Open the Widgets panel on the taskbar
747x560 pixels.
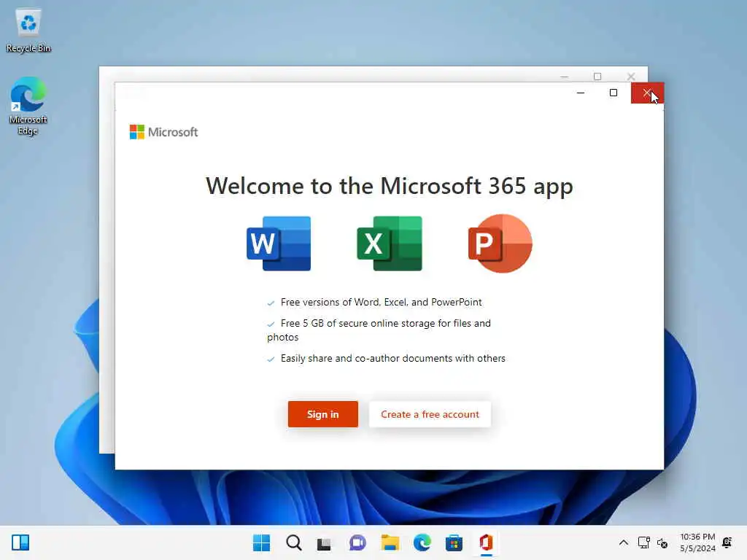20,542
